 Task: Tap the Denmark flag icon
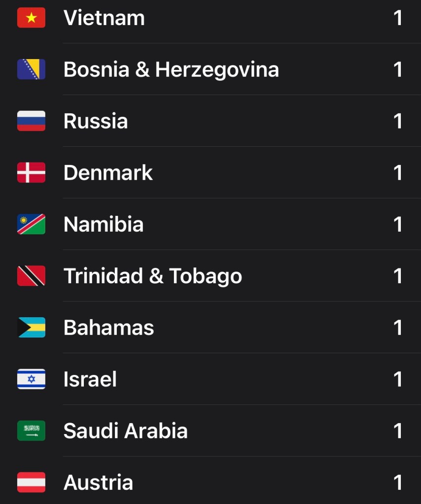[x=31, y=173]
